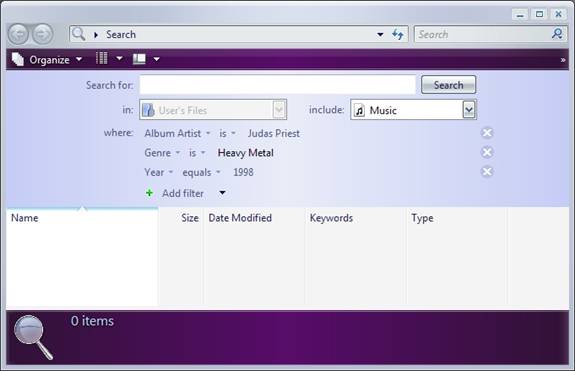
Task: Edit the Heavy Metal filter value
Action: 245,153
